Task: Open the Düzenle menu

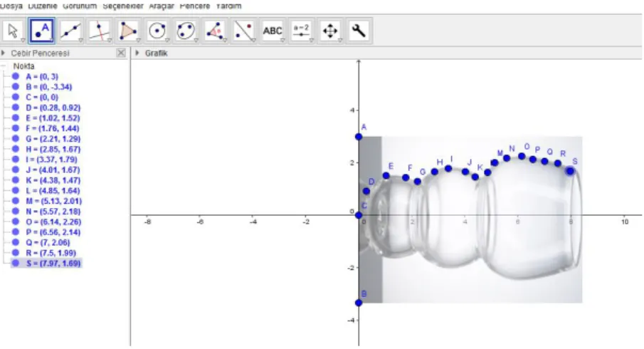Action: (42, 6)
